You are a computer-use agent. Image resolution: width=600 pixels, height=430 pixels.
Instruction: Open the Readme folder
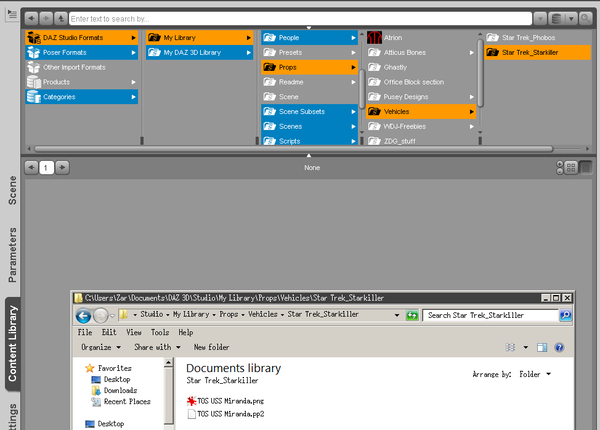point(310,82)
